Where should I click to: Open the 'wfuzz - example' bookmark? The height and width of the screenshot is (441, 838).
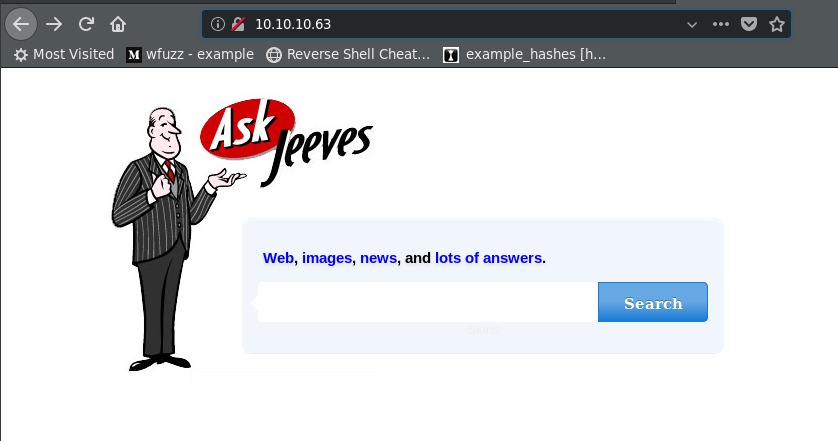[x=190, y=55]
